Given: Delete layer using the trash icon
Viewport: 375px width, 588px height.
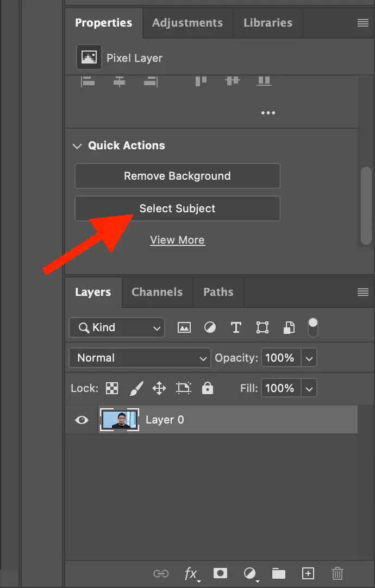Looking at the screenshot, I should [337, 573].
